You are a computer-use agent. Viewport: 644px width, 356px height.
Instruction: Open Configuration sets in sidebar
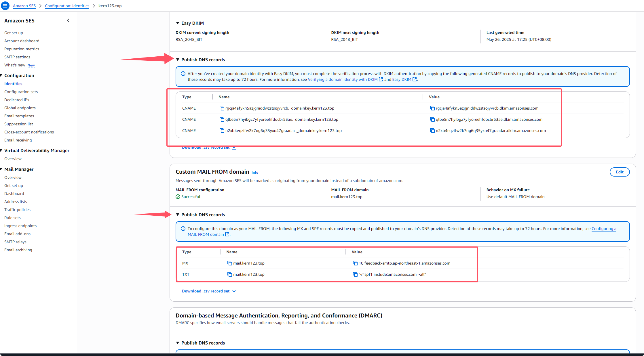coord(21,92)
